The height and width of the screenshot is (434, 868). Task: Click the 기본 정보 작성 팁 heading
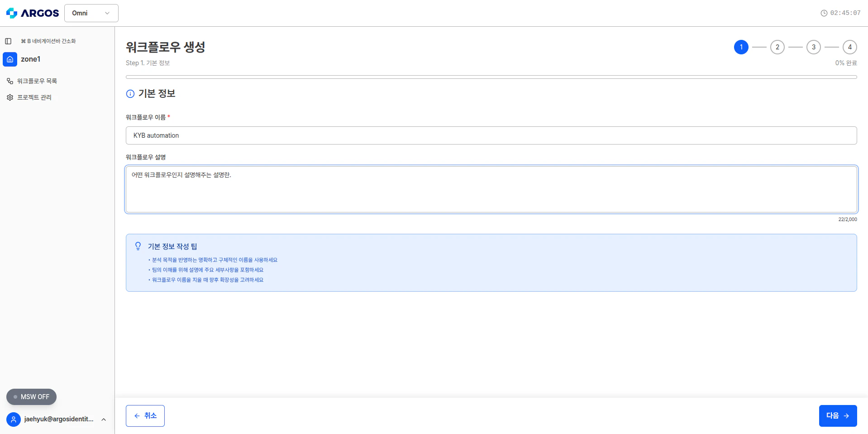[172, 246]
